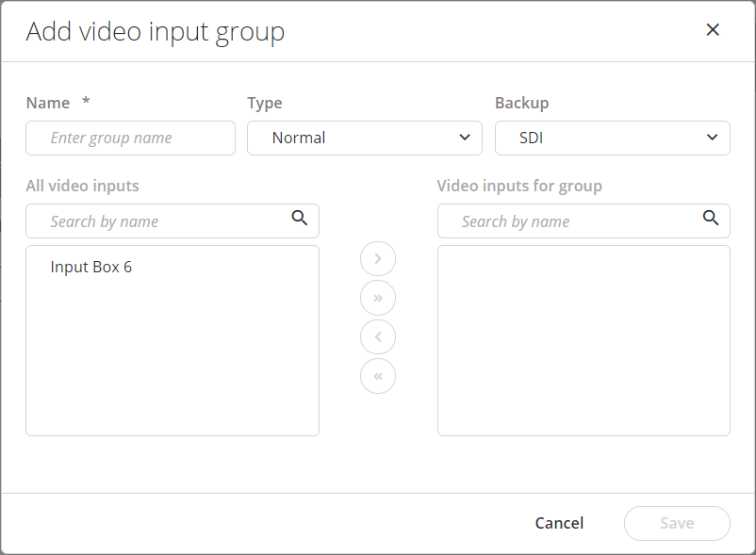Focus the Video inputs for group search field
Viewport: 756px width, 555px height.
pyautogui.click(x=571, y=221)
